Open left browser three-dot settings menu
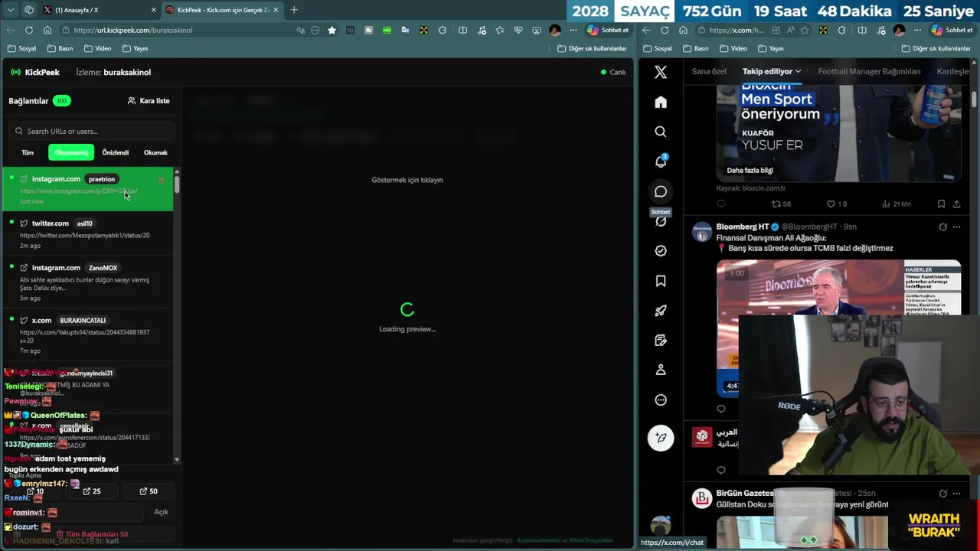The width and height of the screenshot is (980, 551). point(573,30)
